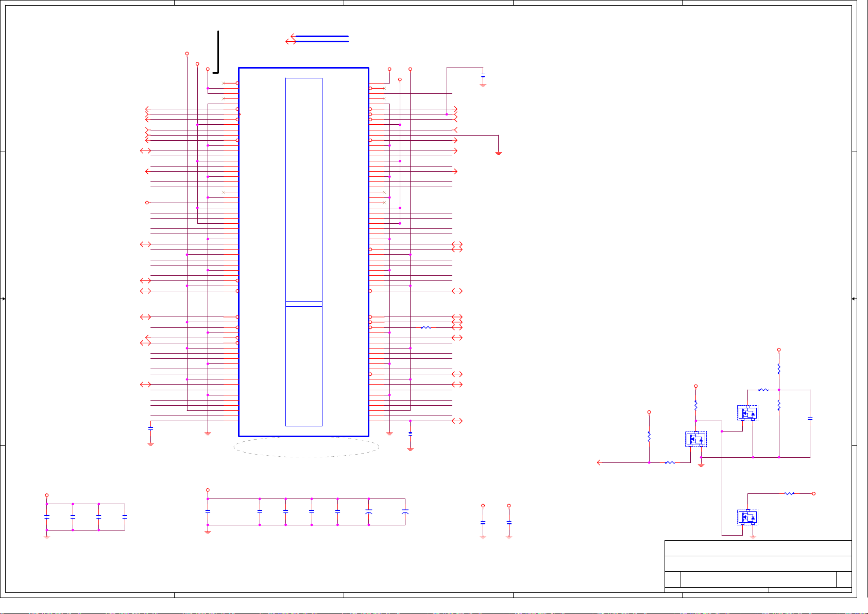Select the black L-shaped line near top left
This screenshot has width=868, height=614.
(218, 52)
